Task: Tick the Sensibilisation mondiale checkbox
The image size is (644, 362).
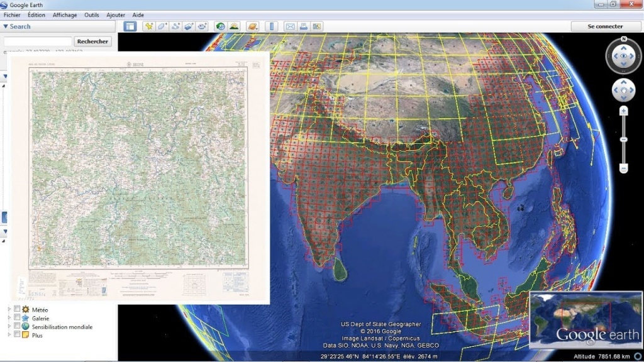Action: point(17,327)
